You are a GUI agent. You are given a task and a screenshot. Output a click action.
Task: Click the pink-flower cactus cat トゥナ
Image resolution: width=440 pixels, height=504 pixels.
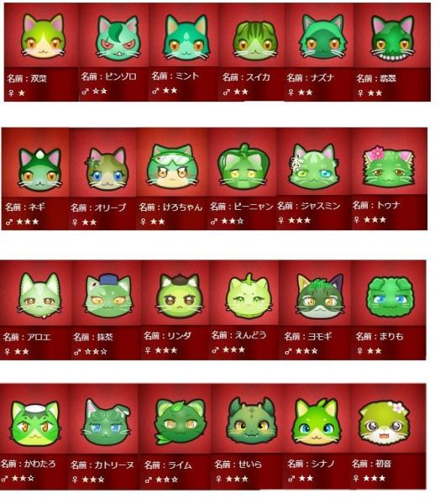(389, 167)
